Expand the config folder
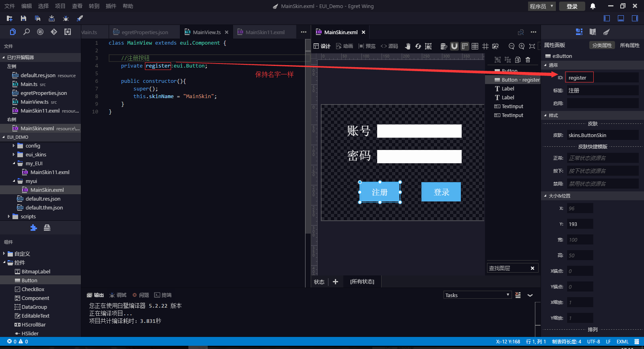The width and height of the screenshot is (644, 349). pyautogui.click(x=14, y=146)
